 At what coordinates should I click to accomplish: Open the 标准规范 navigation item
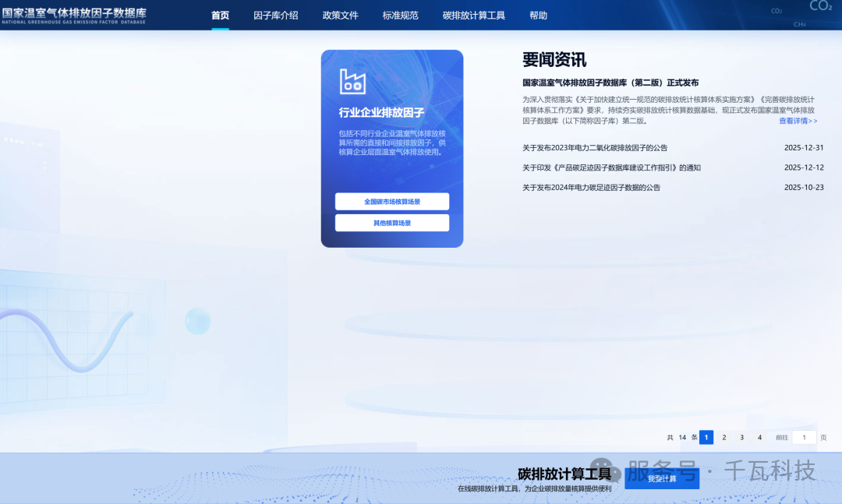pos(400,16)
